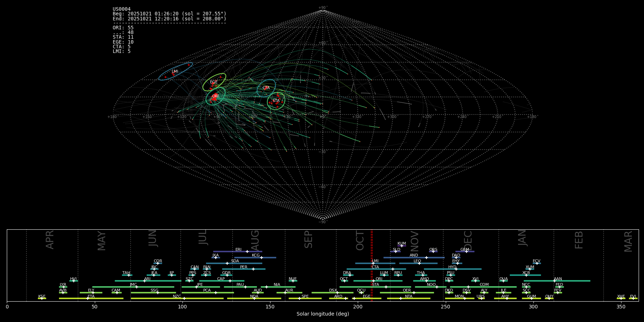Click the 350 tick on longitude axis
The width and height of the screenshot is (644, 322).
tap(621, 307)
